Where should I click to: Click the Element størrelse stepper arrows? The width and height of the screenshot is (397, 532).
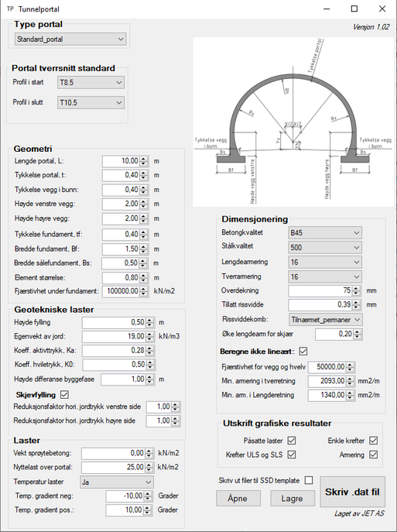coord(144,277)
